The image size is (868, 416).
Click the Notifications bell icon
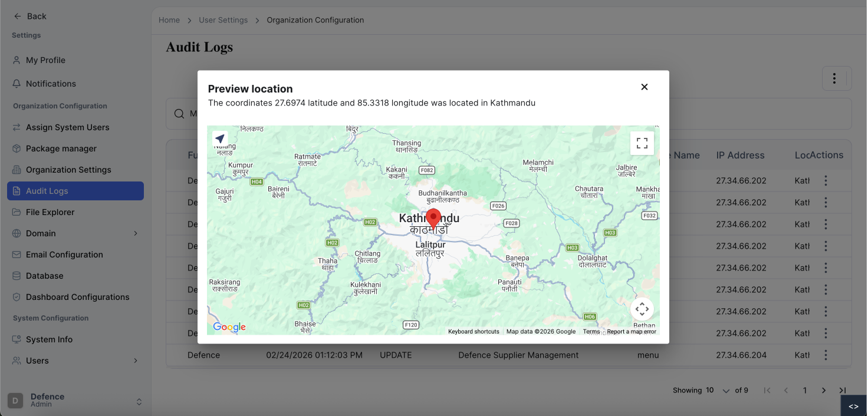51,83
